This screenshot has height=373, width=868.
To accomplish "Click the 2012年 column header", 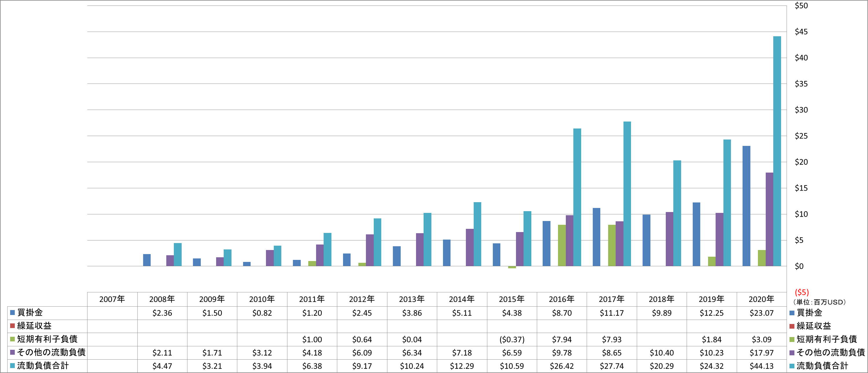I will click(x=362, y=299).
